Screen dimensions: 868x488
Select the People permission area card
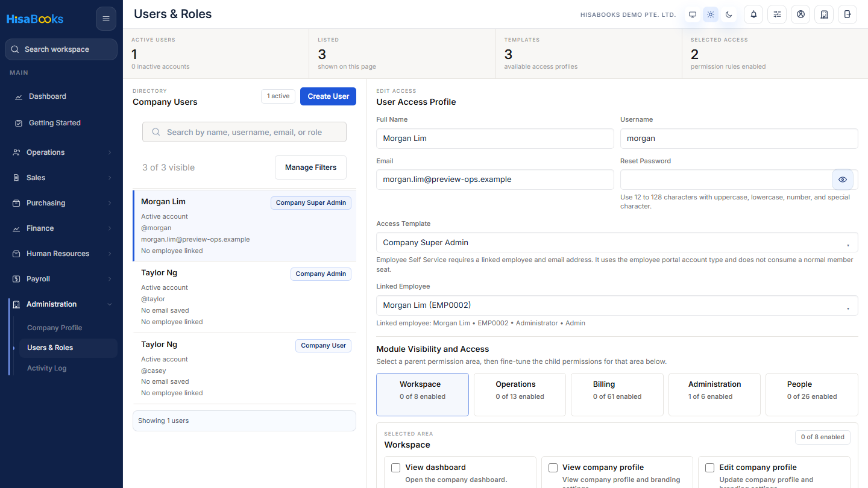[x=812, y=395]
